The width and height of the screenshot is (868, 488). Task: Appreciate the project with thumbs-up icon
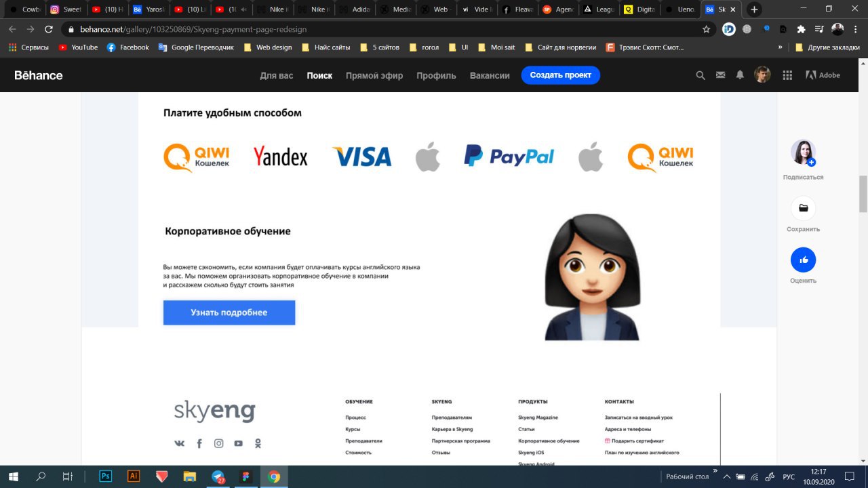point(804,260)
